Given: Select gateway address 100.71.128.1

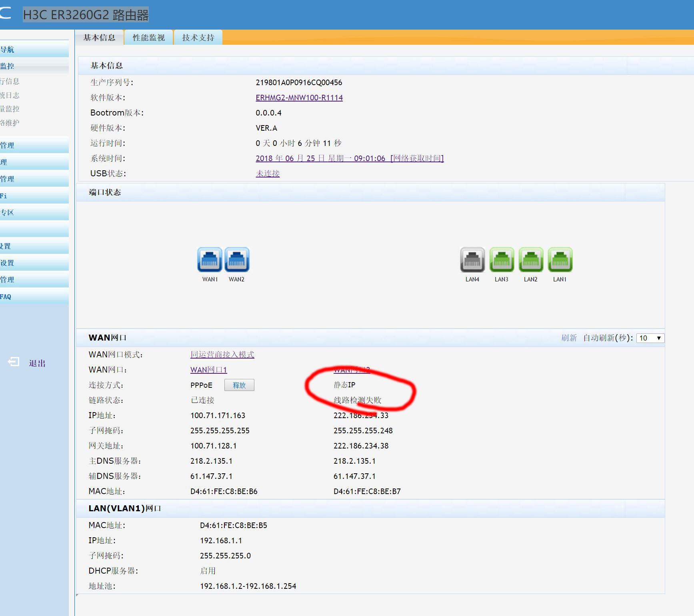Looking at the screenshot, I should (x=214, y=446).
